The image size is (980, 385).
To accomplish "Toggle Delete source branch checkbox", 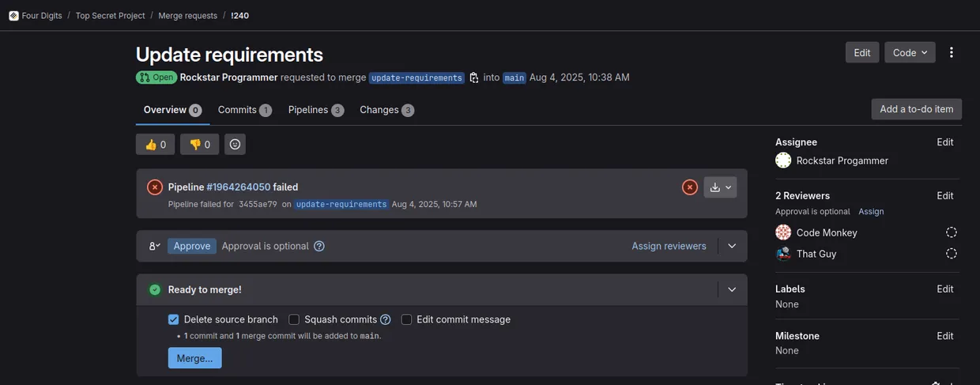I will 174,319.
